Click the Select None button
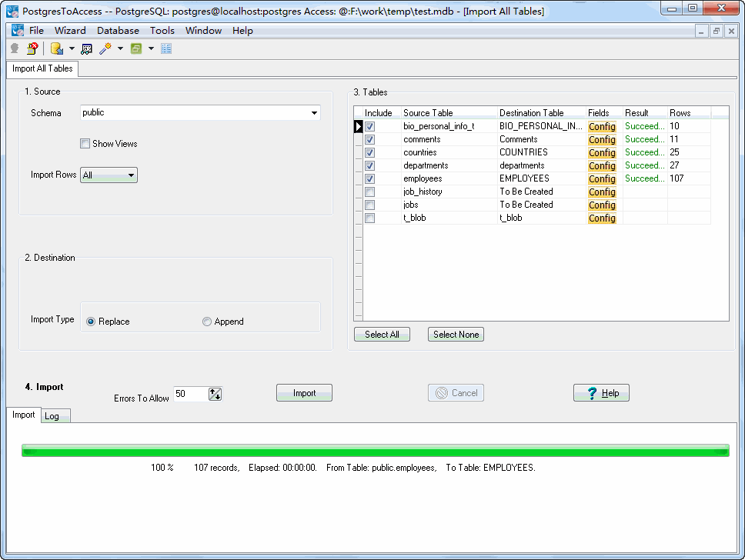 pos(456,335)
